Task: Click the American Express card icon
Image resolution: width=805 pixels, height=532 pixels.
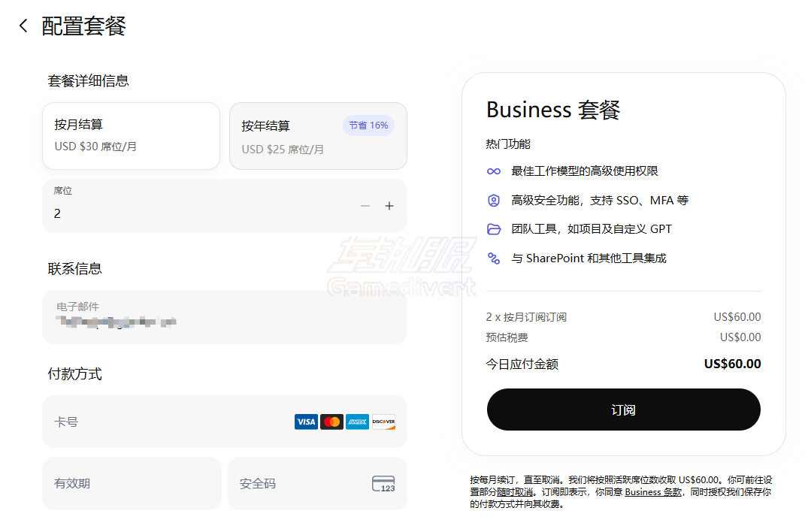Action: pos(357,422)
